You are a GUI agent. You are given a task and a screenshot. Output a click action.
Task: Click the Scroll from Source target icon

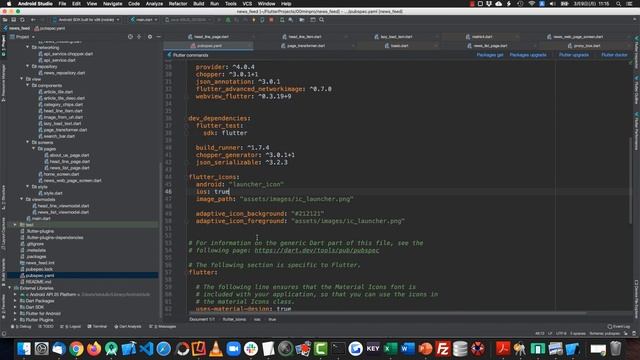(x=130, y=37)
